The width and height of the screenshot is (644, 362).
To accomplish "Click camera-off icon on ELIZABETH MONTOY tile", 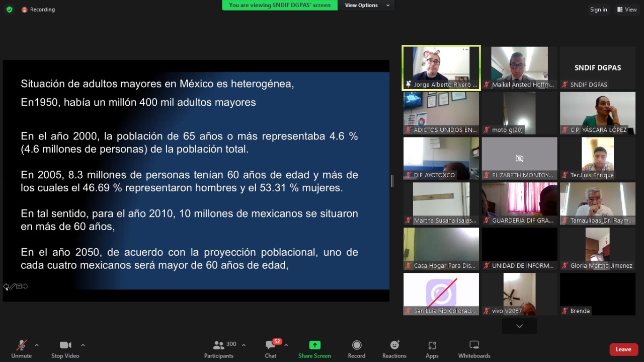I will click(519, 158).
